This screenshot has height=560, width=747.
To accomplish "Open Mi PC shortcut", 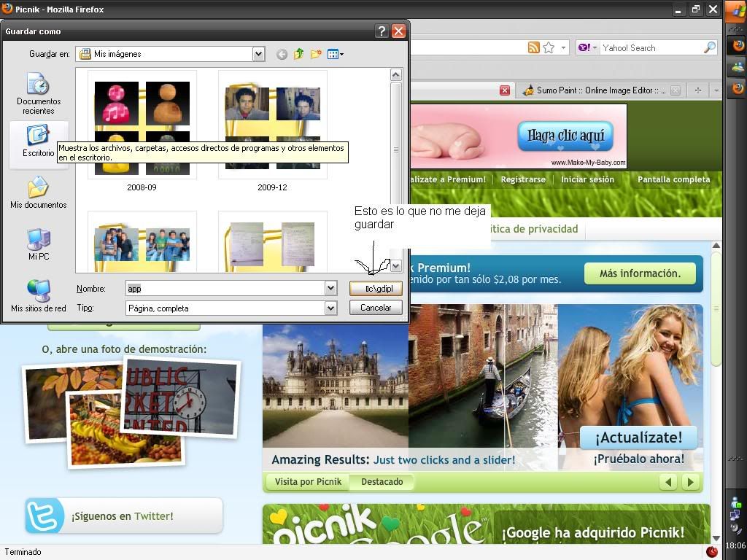I will click(39, 244).
